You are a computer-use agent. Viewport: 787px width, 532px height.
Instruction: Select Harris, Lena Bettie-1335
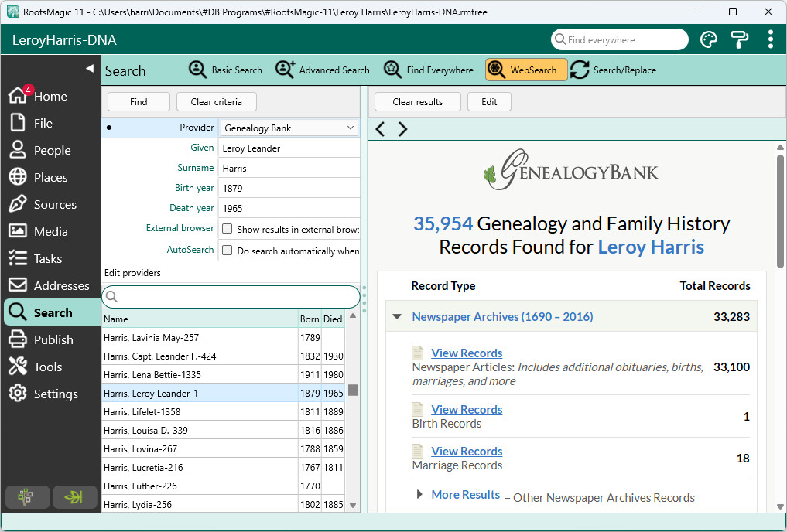(x=224, y=374)
